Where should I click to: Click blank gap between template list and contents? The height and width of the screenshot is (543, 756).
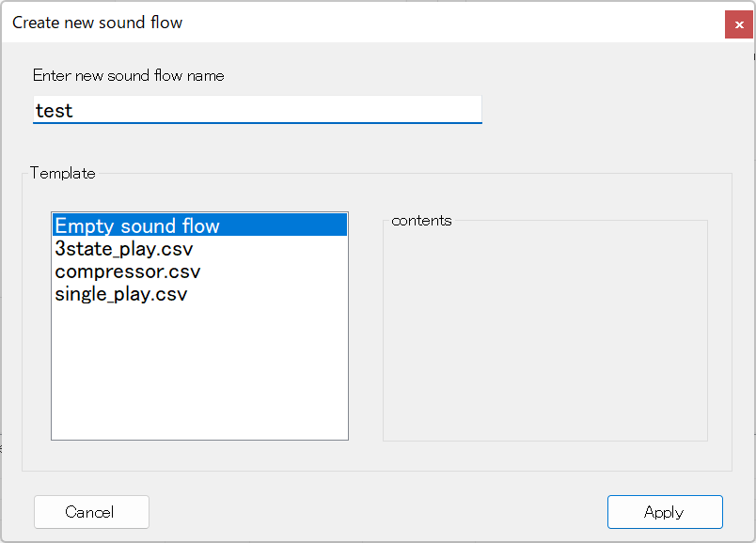coord(366,329)
